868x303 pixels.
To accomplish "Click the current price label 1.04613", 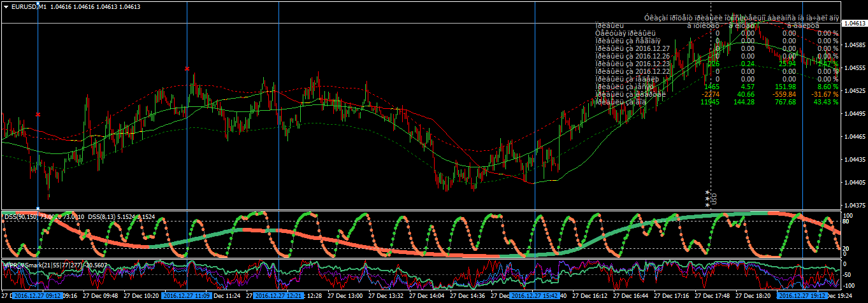I will (x=854, y=24).
